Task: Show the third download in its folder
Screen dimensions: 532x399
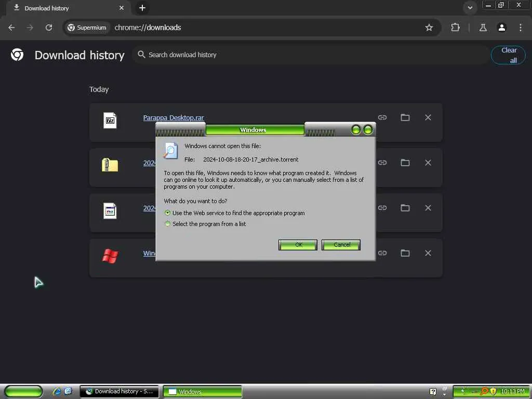Action: pos(405,208)
